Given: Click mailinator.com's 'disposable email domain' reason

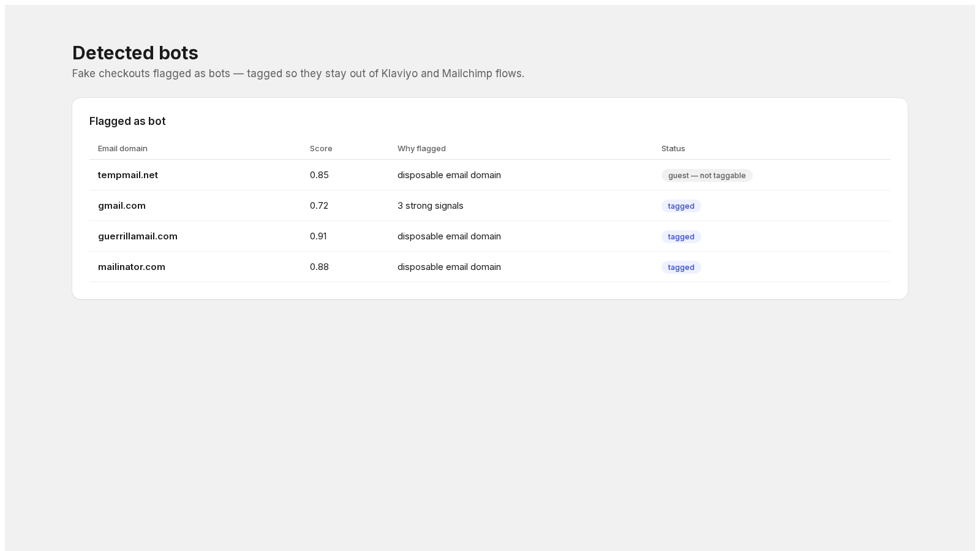Looking at the screenshot, I should [x=449, y=267].
